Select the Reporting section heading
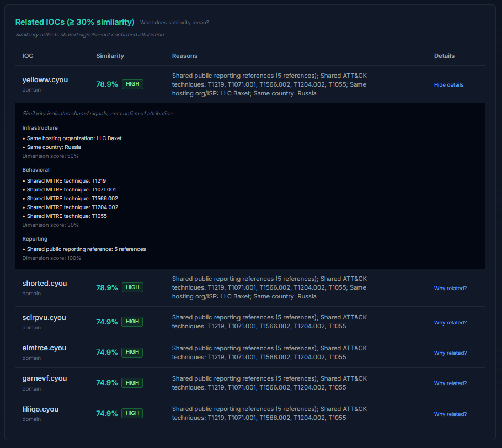502x448 pixels. click(x=35, y=238)
